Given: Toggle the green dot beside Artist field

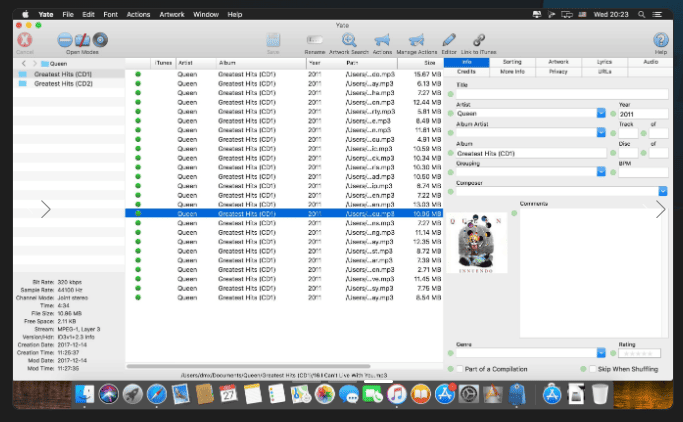Looking at the screenshot, I should click(450, 114).
